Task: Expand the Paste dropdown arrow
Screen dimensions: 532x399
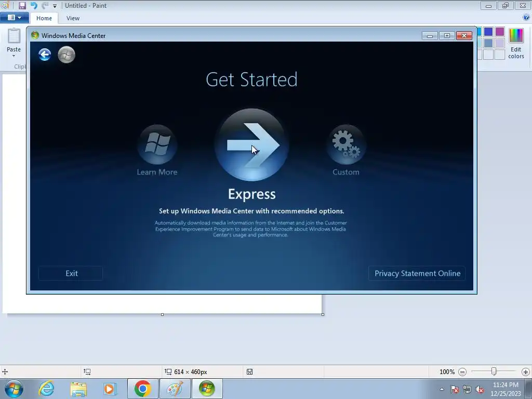Action: point(14,56)
